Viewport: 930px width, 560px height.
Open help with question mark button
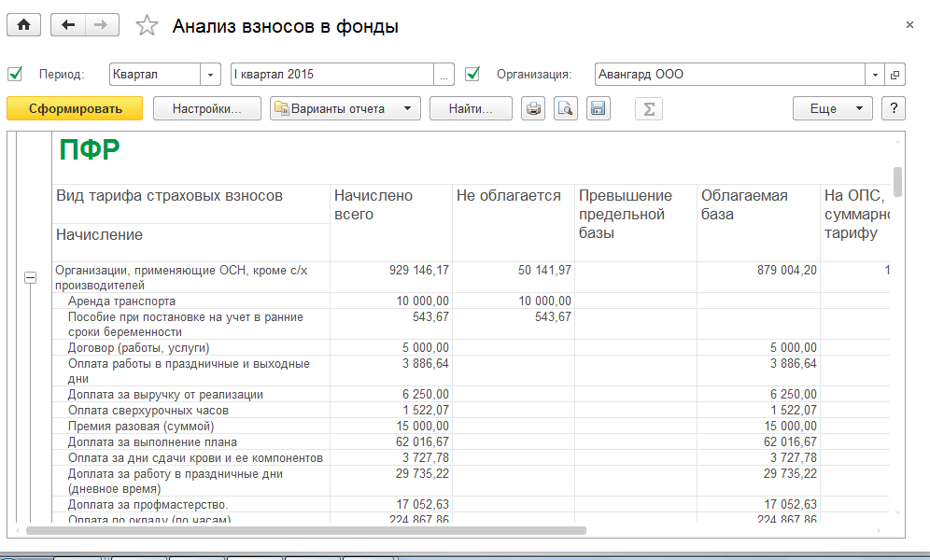pos(894,109)
